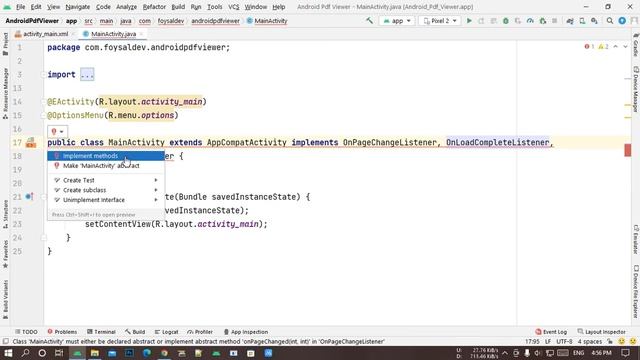Screen dimensions: 640x360
Task: Click the taskbar clock showing 4:56 PM
Action: [x=601, y=353]
